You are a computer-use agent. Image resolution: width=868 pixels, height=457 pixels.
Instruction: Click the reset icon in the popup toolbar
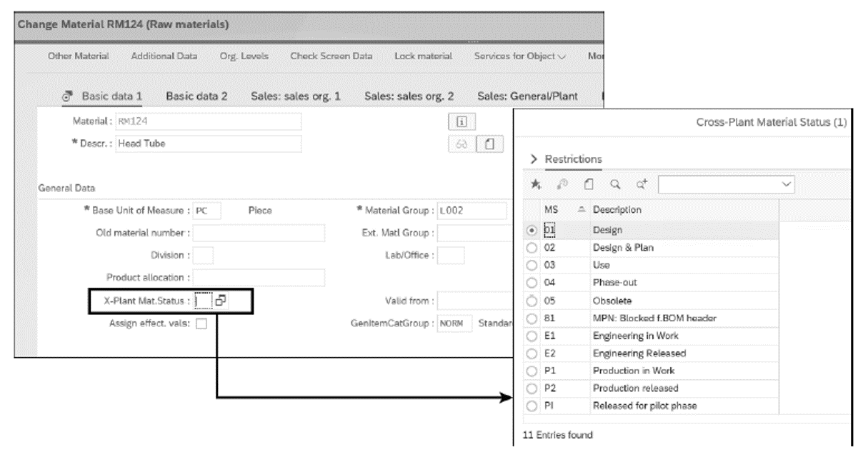563,184
